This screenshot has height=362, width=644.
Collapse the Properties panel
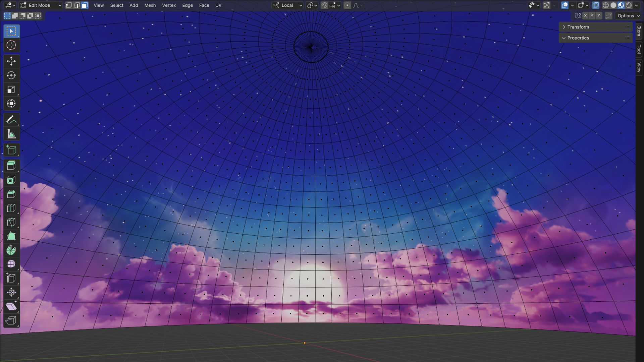coord(596,38)
